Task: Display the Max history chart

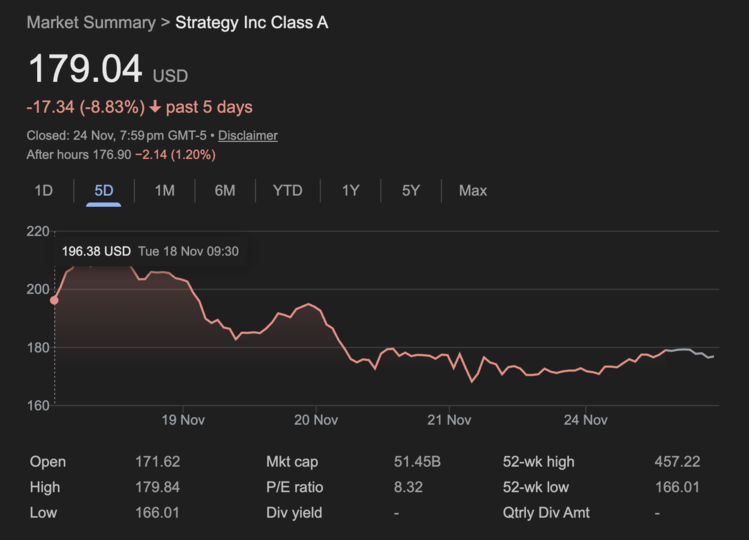Action: 473,190
